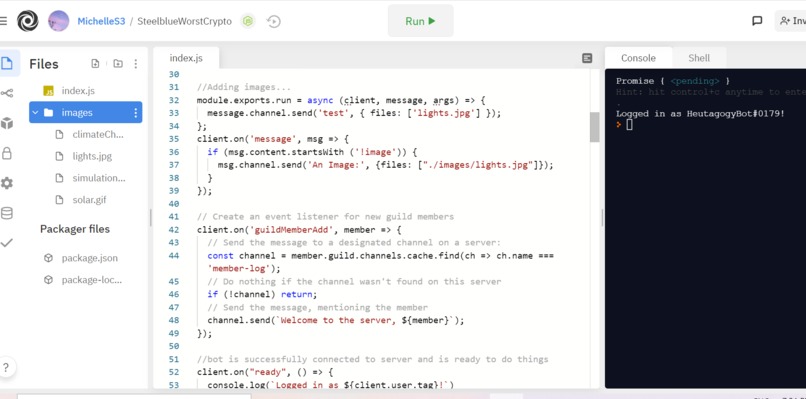Click the add folder icon
The width and height of the screenshot is (806, 399).
click(118, 64)
